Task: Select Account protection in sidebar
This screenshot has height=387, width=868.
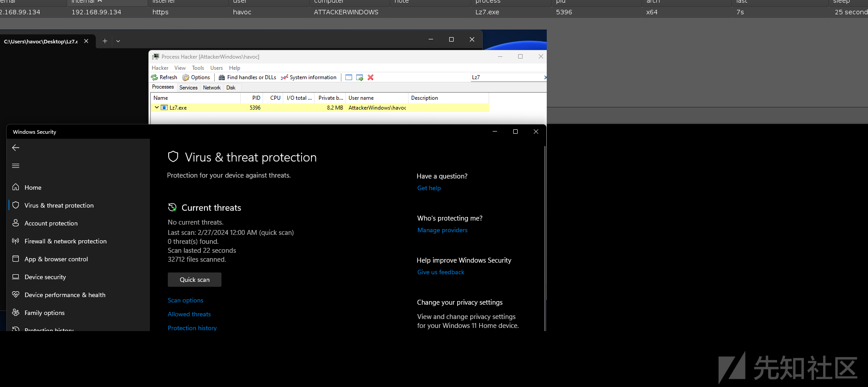Action: (78, 223)
